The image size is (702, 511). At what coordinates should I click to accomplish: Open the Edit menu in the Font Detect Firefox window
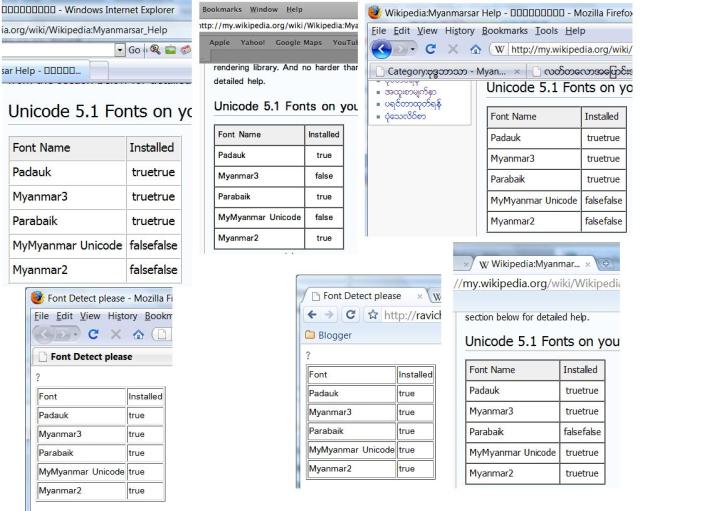pos(64,316)
